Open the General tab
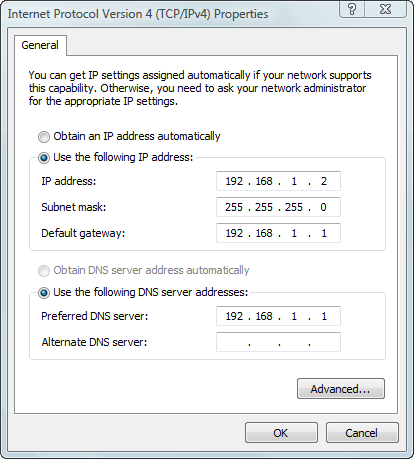Image resolution: width=414 pixels, height=459 pixels. [x=40, y=45]
